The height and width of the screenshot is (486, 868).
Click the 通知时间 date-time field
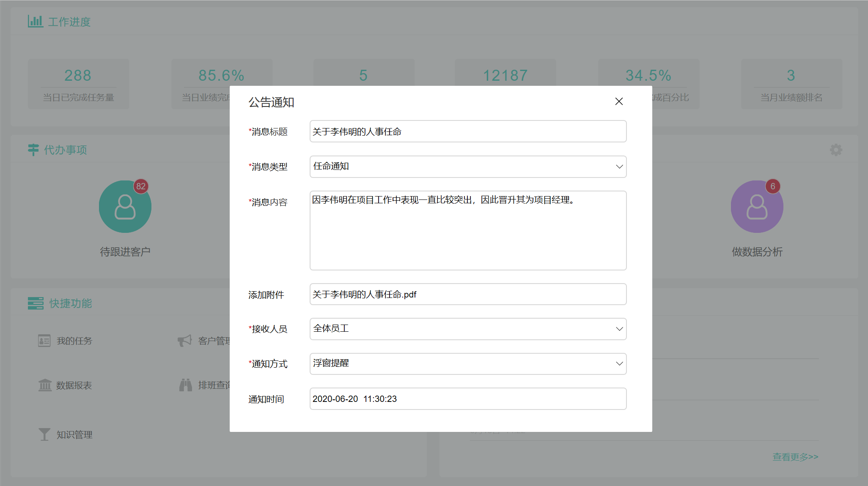(x=468, y=399)
